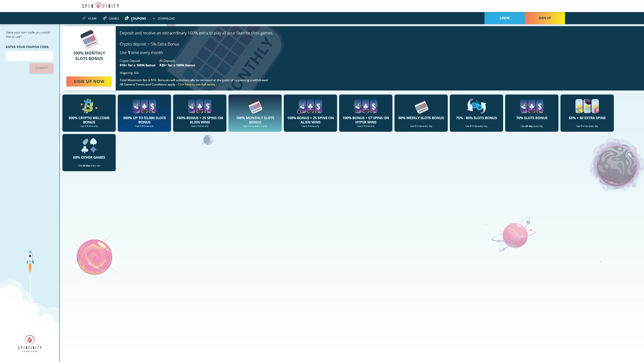Screen dimensions: 644x362
Task: Open the full terms link
Action: tap(196, 84)
